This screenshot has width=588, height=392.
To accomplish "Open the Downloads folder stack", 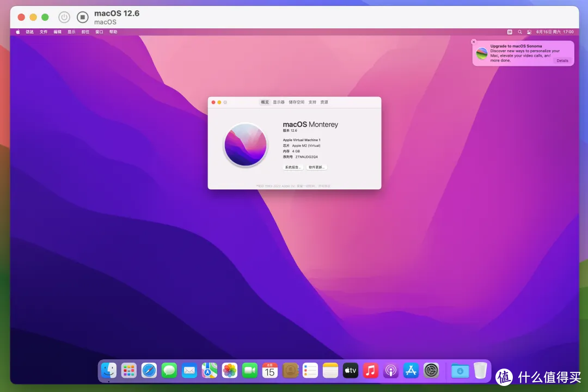I will [x=460, y=371].
